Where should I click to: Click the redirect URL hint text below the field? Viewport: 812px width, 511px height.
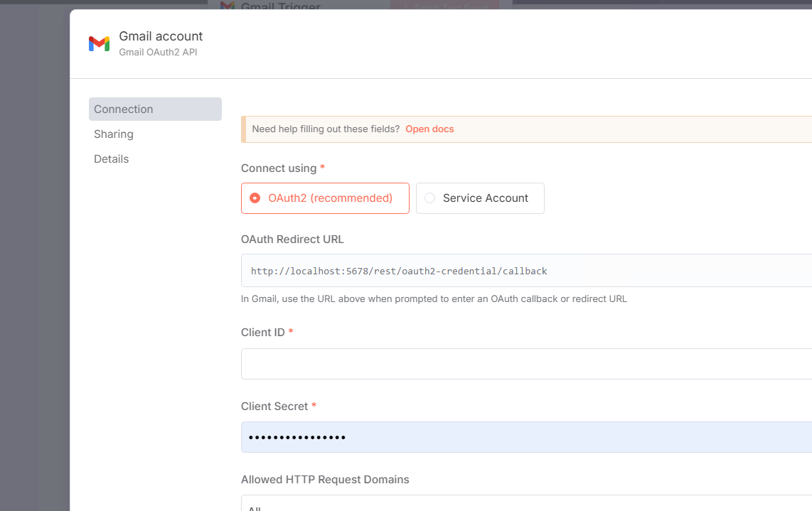pyautogui.click(x=434, y=299)
